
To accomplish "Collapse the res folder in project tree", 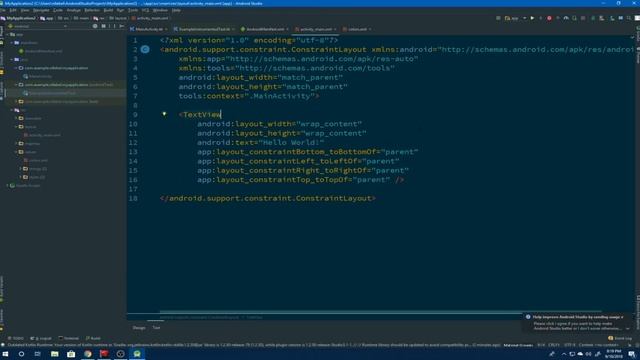I will (x=12, y=110).
